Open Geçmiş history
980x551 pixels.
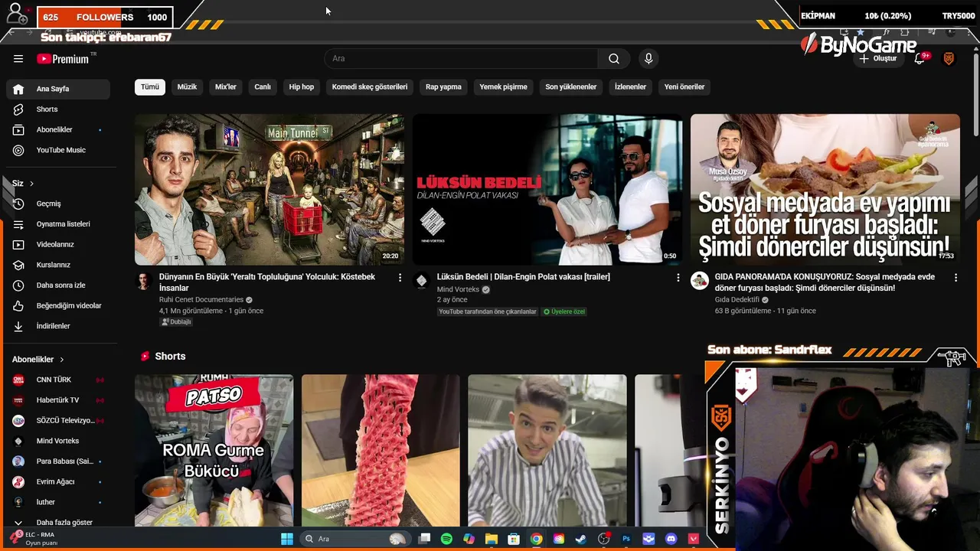click(x=58, y=204)
